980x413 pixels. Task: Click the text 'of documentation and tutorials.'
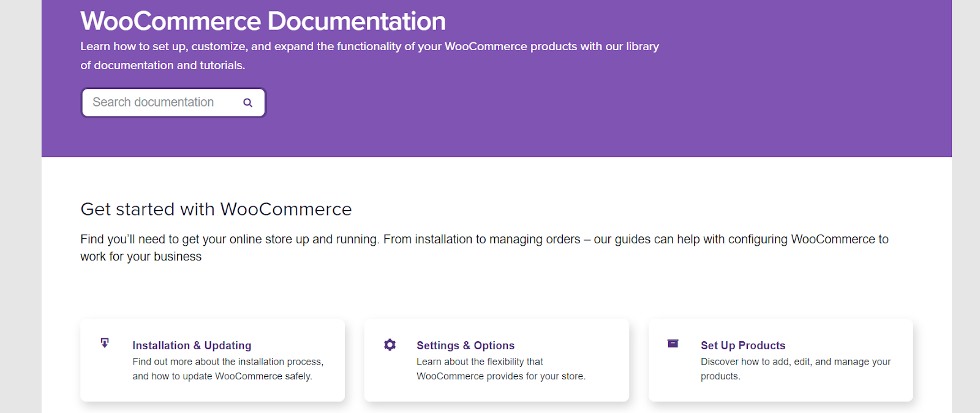coord(163,65)
